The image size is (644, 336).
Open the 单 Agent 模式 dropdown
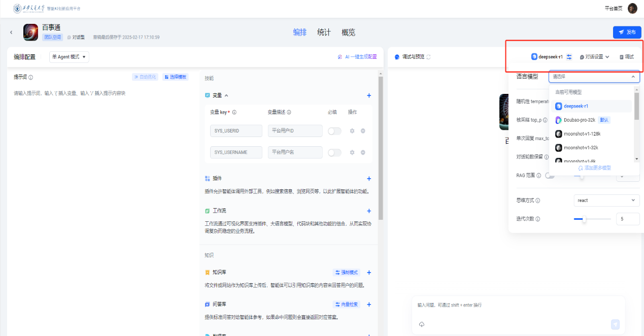click(69, 57)
